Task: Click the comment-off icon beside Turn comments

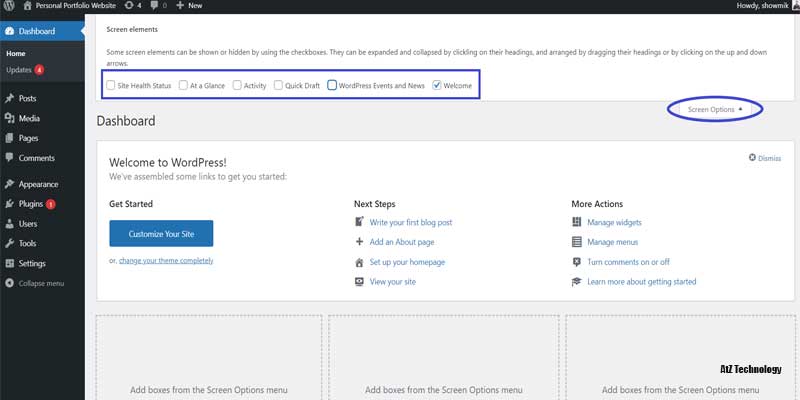Action: (x=577, y=262)
